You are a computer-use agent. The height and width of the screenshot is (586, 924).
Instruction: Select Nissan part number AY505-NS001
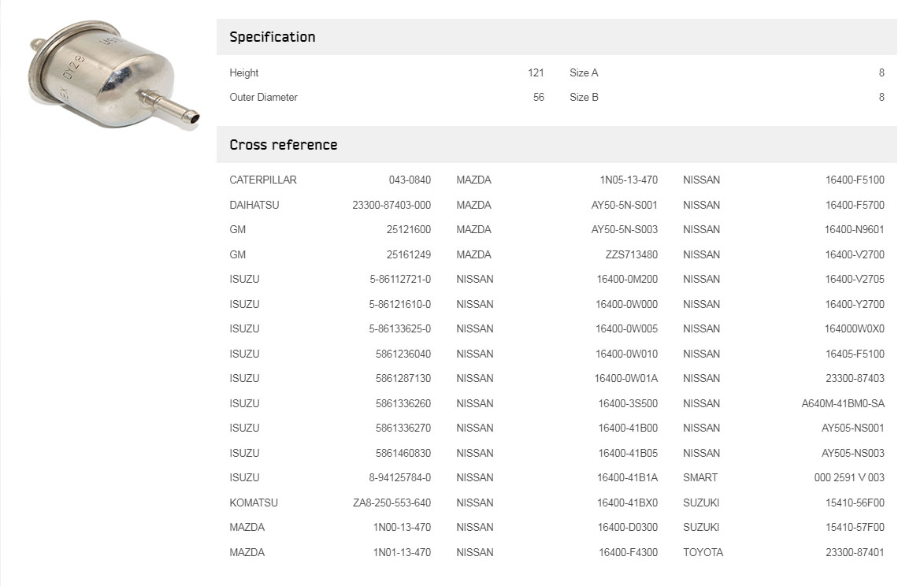[x=852, y=428]
